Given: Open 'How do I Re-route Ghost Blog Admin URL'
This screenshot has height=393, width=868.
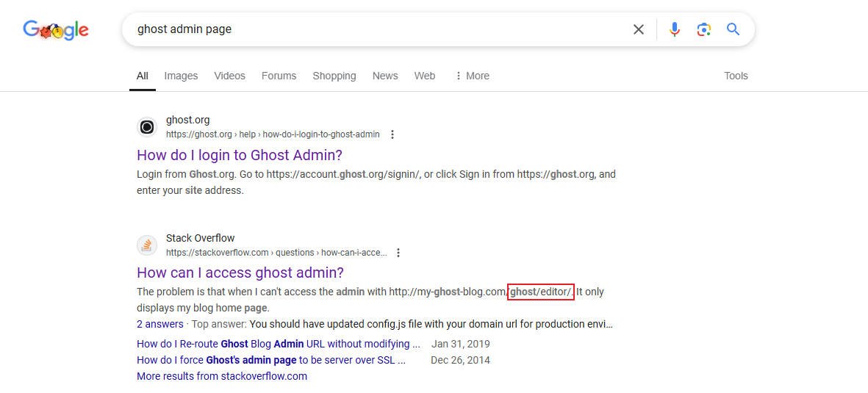Looking at the screenshot, I should pyautogui.click(x=279, y=344).
